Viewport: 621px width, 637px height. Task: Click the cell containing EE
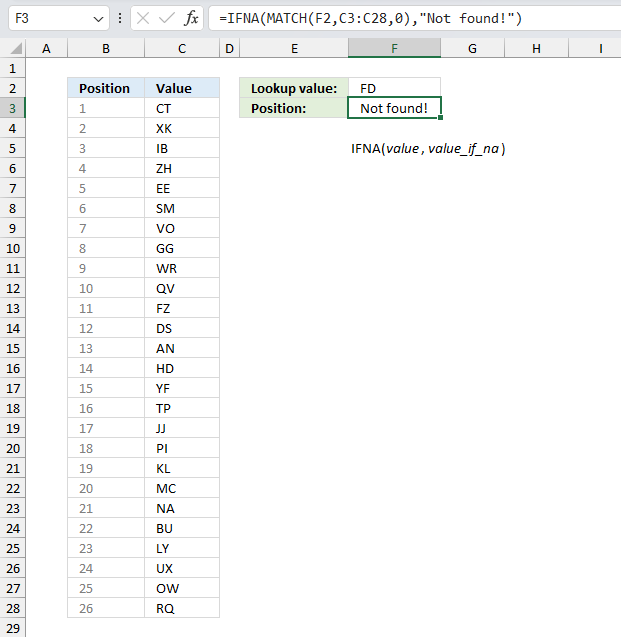click(182, 188)
